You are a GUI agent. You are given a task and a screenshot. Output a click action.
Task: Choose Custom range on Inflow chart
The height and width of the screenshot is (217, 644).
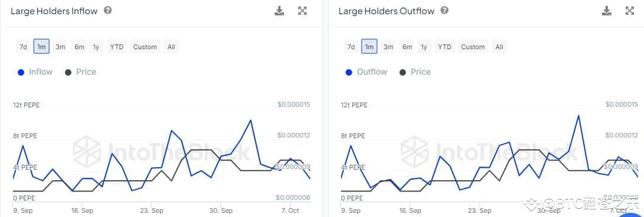145,46
